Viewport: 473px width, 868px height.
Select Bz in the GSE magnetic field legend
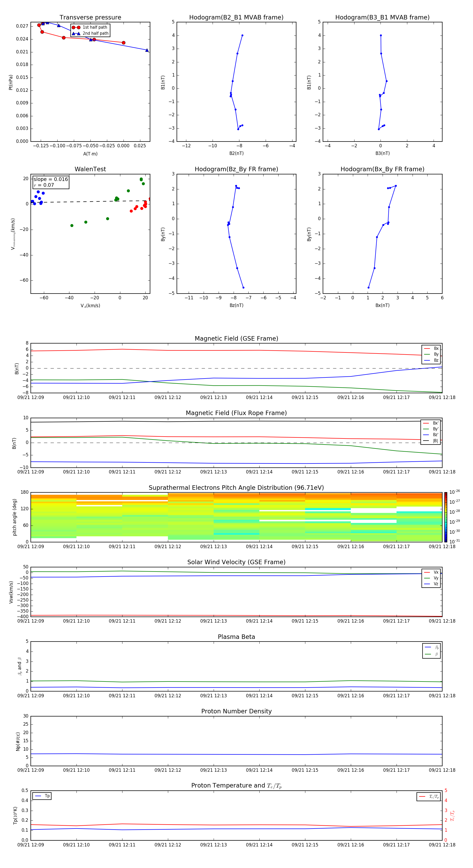point(431,360)
